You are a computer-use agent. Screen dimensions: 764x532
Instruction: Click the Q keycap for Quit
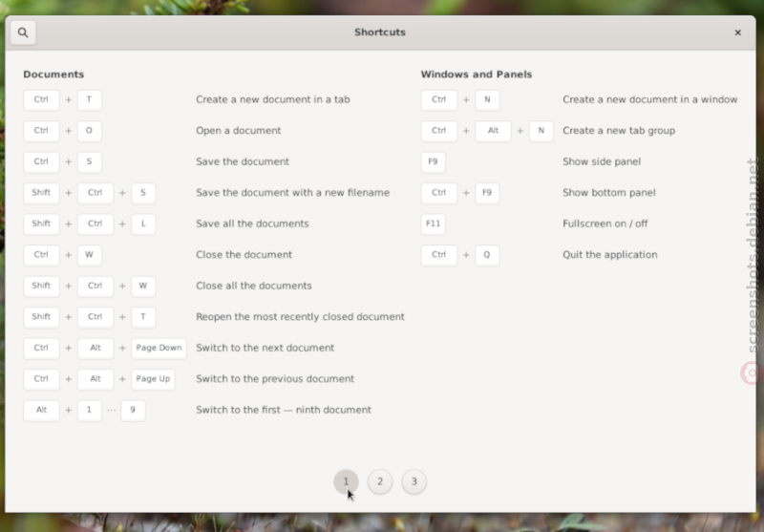(x=487, y=255)
